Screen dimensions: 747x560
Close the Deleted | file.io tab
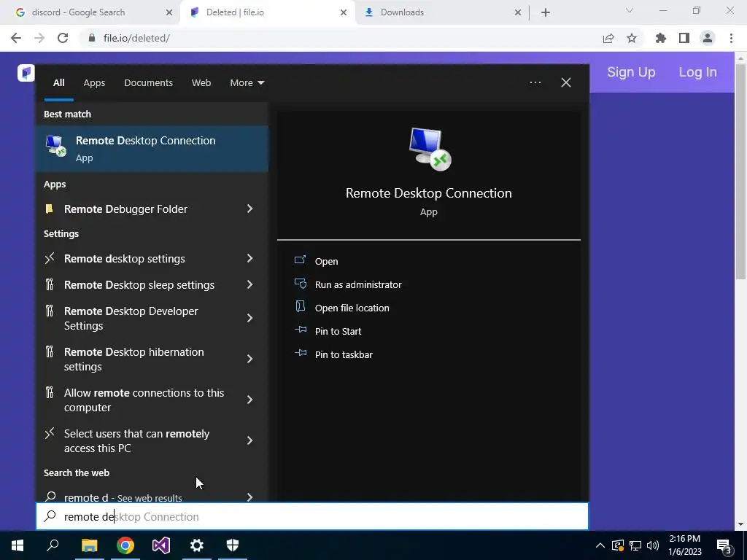pos(344,12)
